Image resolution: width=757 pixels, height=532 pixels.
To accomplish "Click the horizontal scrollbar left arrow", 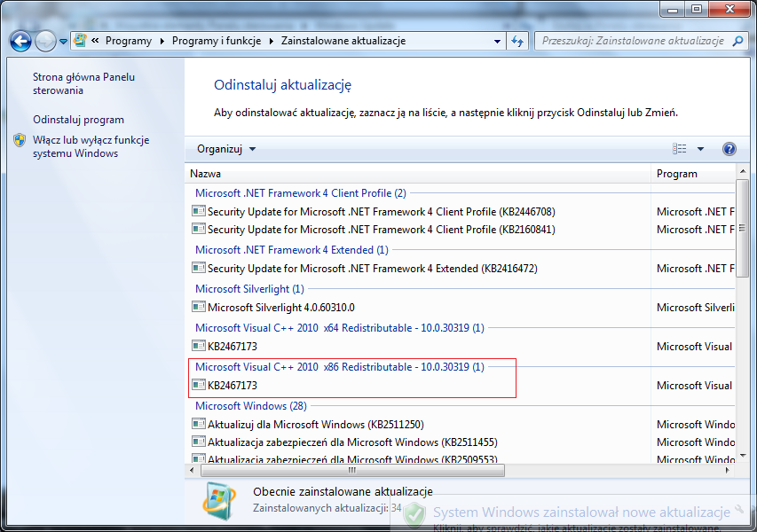I will (x=193, y=470).
